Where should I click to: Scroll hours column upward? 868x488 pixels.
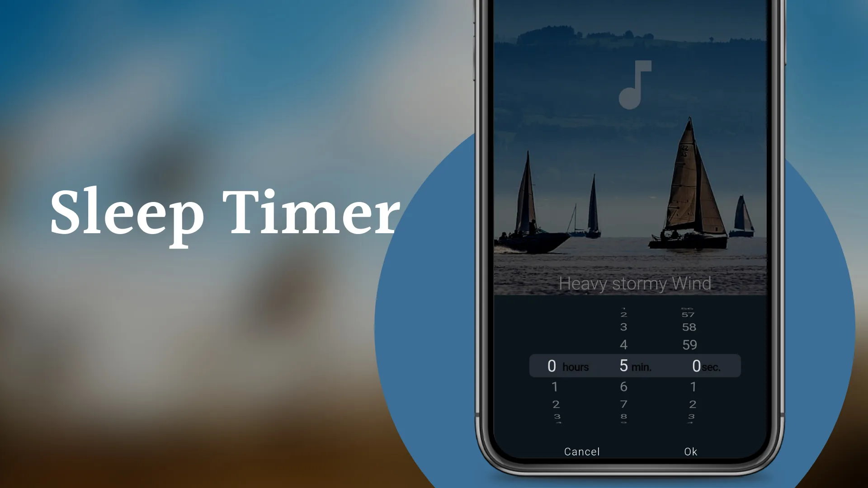tap(554, 387)
